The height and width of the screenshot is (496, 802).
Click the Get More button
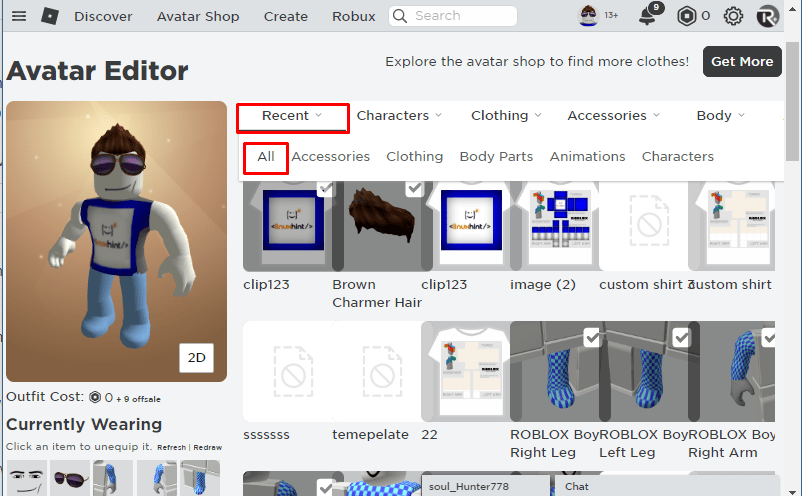742,61
